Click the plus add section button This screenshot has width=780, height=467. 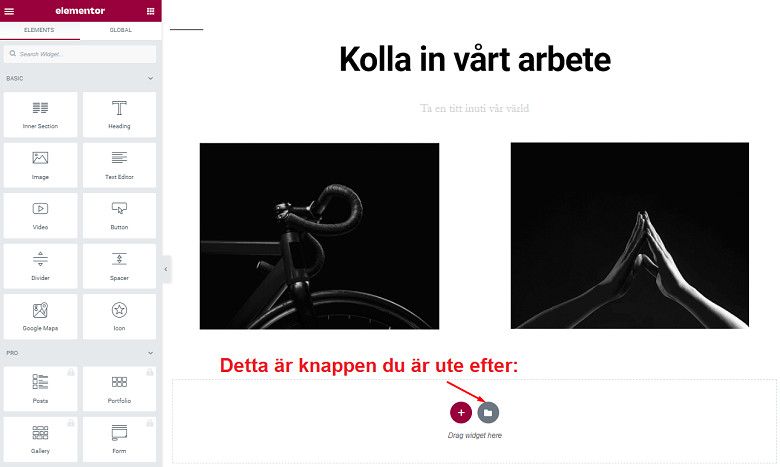tap(461, 413)
